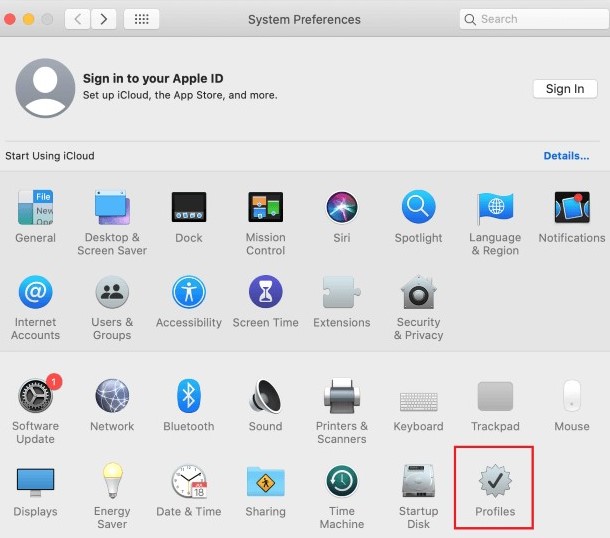This screenshot has height=538, width=610.
Task: Show all preferences with grid button
Action: click(141, 19)
